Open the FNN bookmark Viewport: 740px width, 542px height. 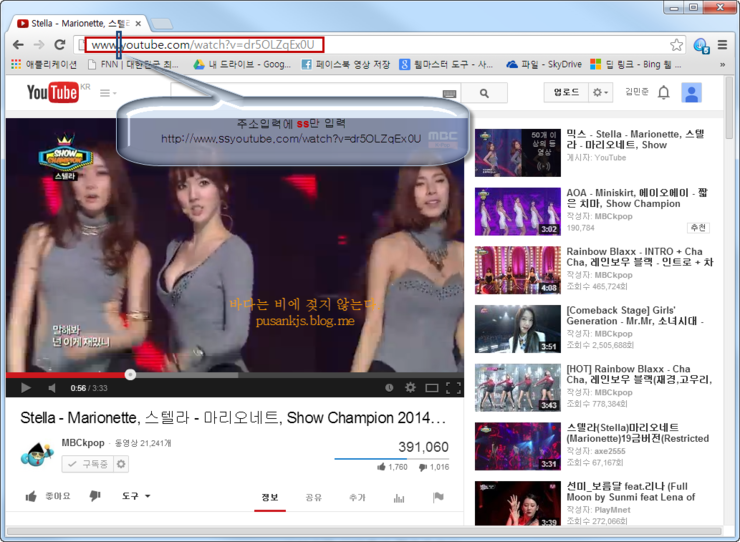(x=134, y=64)
